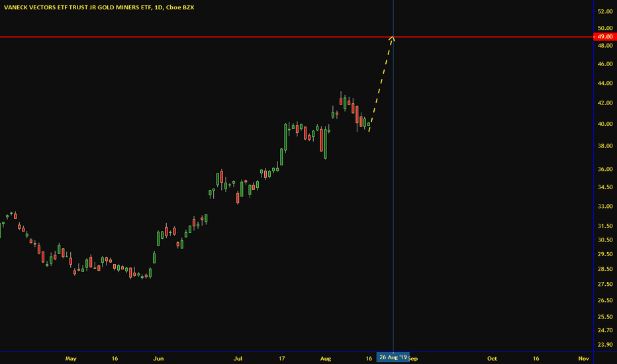Click the Jul label on time axis
617x364 pixels.
click(238, 359)
